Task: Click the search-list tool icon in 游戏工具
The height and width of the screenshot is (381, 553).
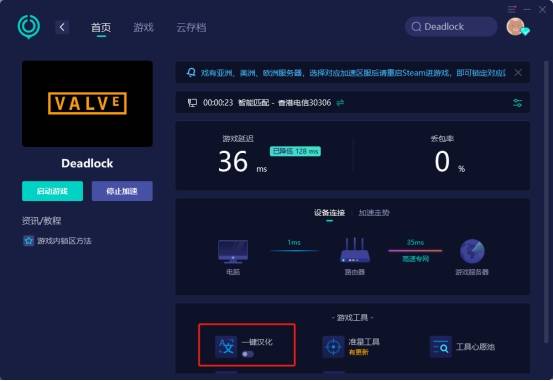Action: point(441,347)
